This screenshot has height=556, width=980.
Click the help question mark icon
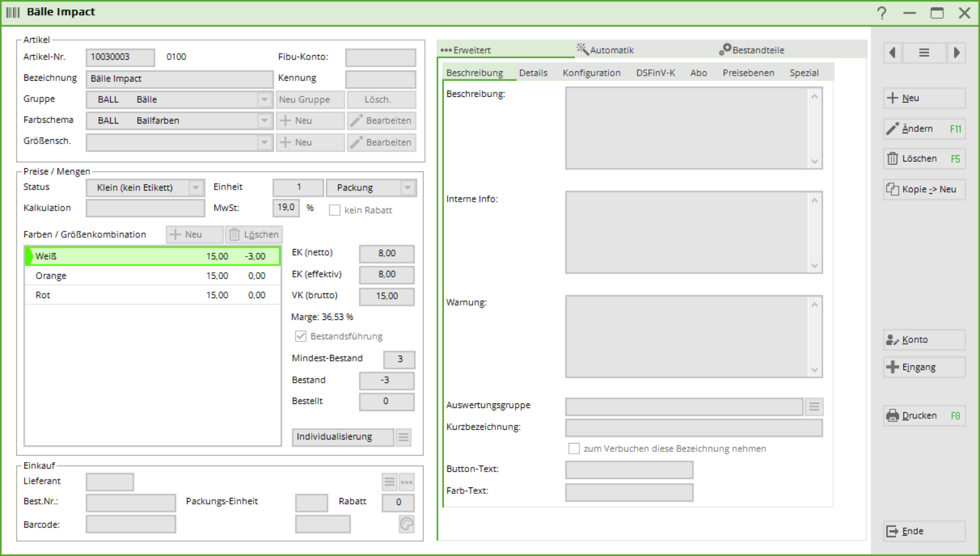[x=882, y=13]
